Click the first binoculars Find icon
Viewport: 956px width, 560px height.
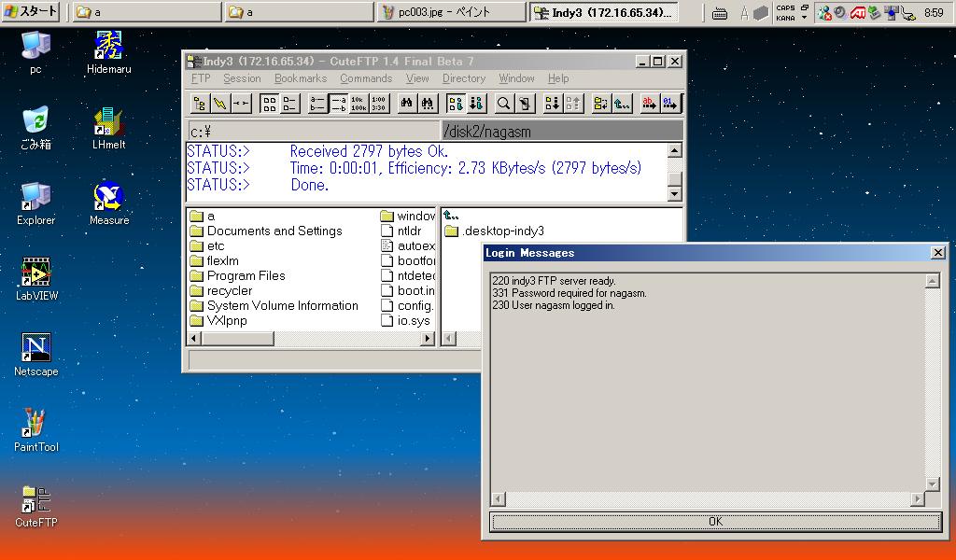[x=408, y=104]
